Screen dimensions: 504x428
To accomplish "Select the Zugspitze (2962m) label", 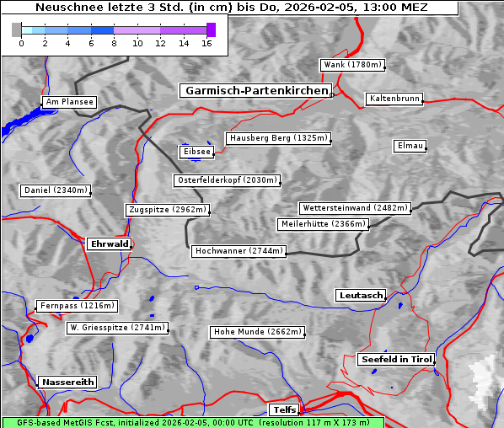I will point(168,210).
